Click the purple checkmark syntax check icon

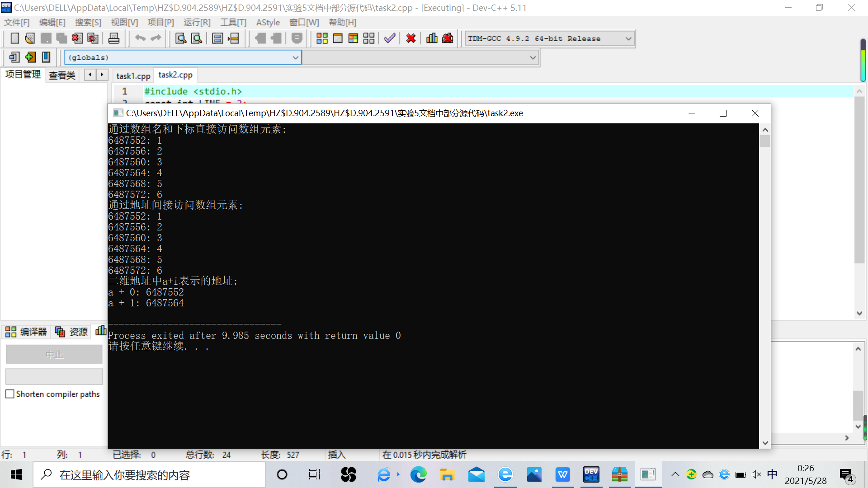[390, 38]
